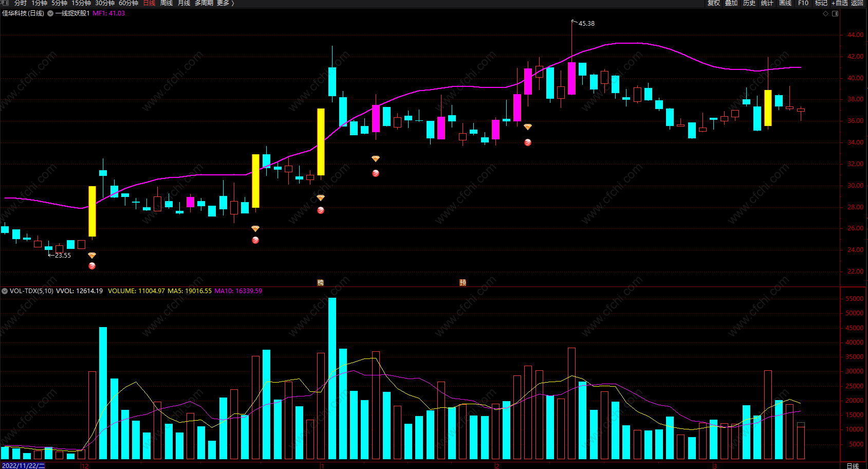The height and width of the screenshot is (469, 868).
Task: Expand the 更多 periods menu
Action: pos(225,3)
